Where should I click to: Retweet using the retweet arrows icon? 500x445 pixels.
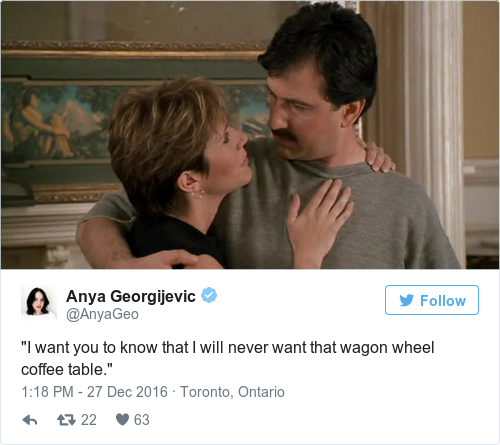pyautogui.click(x=66, y=420)
